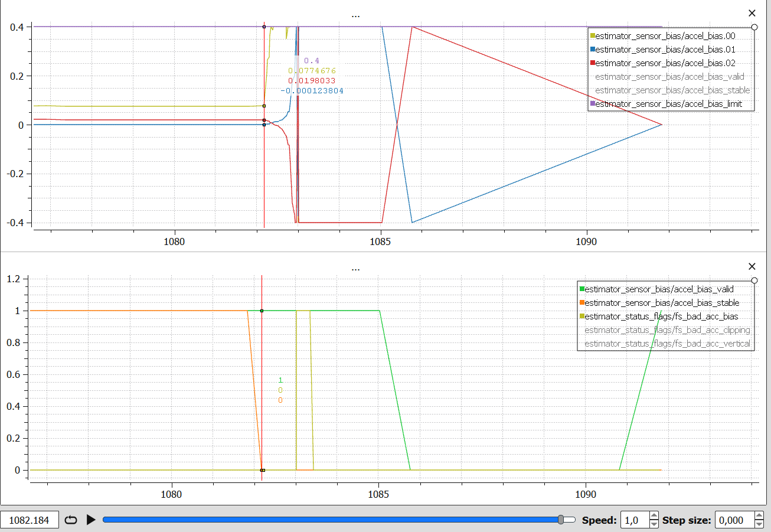Toggle the loop playback icon
This screenshot has height=532, width=771.
[x=71, y=520]
